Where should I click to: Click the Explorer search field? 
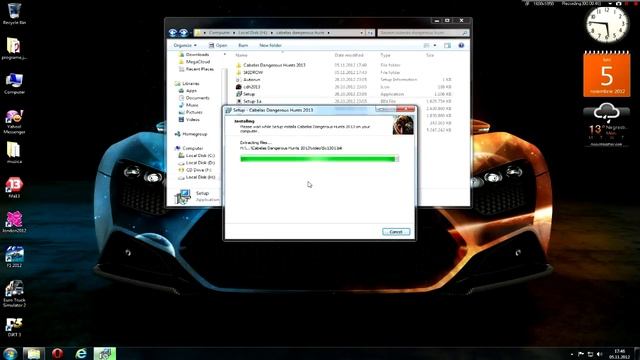423,33
